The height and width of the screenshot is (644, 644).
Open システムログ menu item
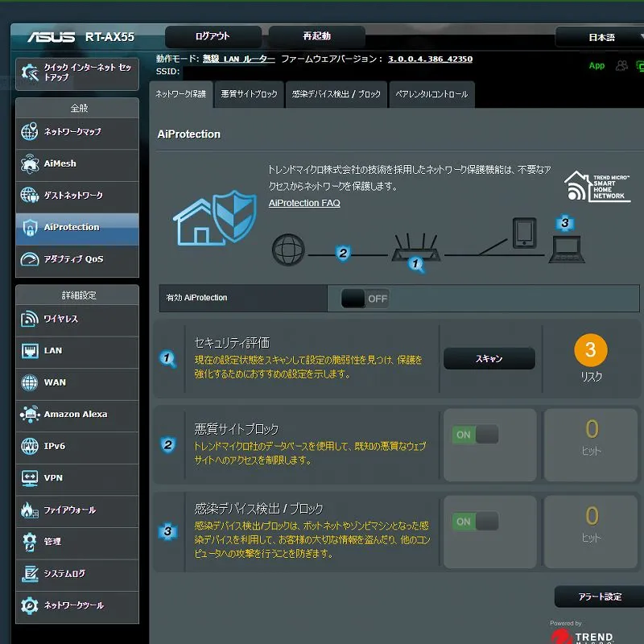pos(77,574)
